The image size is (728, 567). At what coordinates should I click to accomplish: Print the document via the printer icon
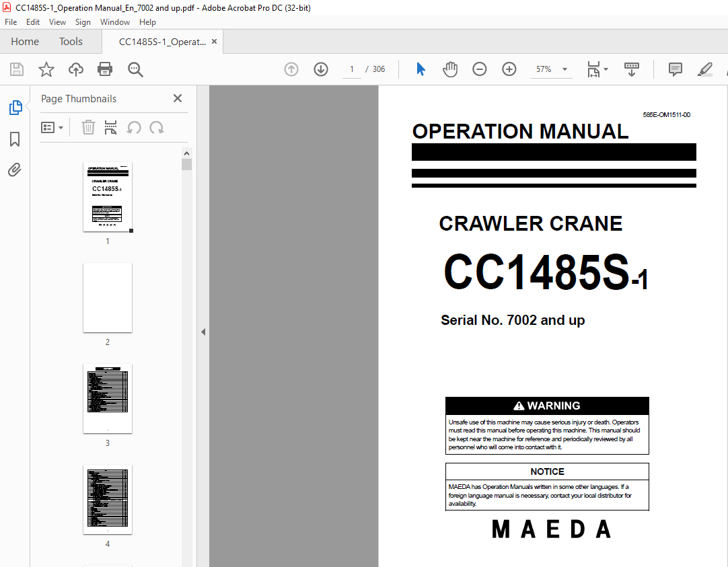pos(105,69)
